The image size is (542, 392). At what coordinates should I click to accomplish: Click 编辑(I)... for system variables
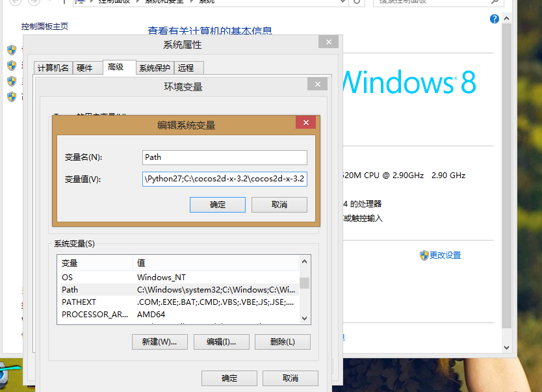click(221, 342)
